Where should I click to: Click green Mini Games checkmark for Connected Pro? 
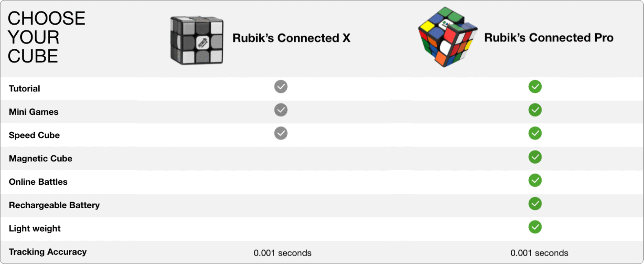pyautogui.click(x=535, y=110)
